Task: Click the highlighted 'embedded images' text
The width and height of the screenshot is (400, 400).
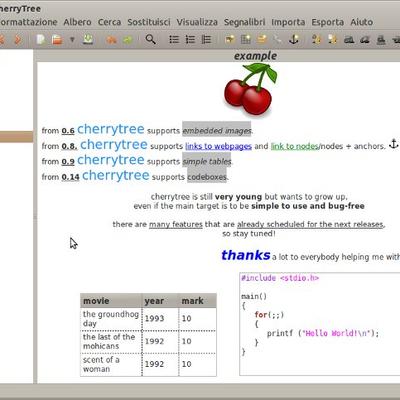Action: pos(217,130)
